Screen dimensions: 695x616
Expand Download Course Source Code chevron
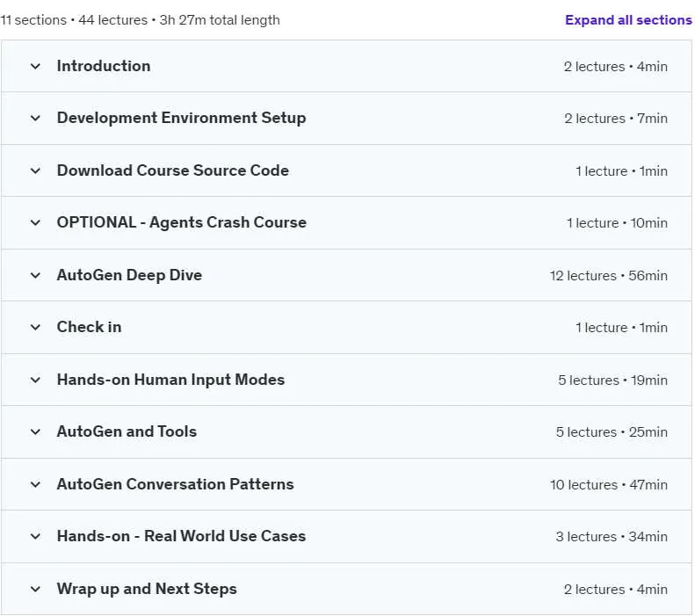[x=35, y=170]
